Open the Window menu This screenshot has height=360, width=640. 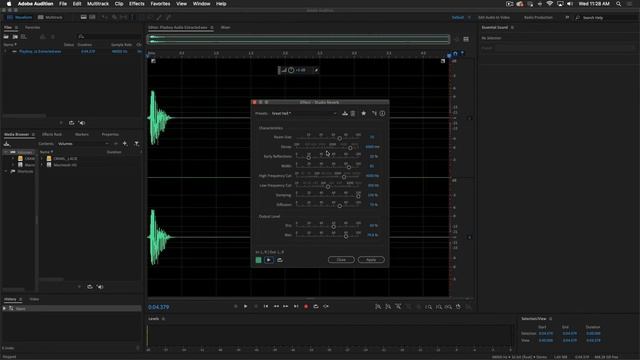(x=201, y=4)
